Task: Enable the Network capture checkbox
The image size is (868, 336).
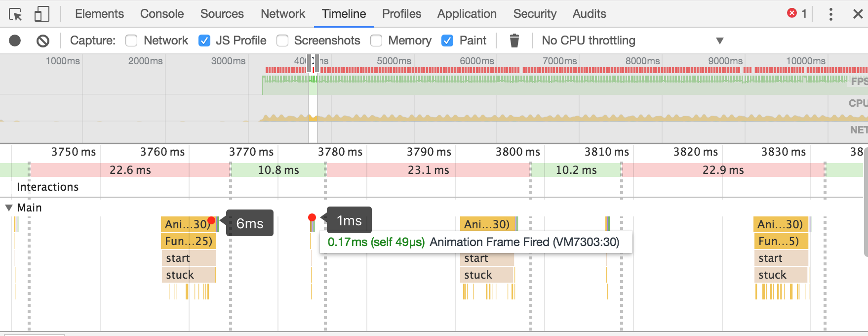Action: (131, 41)
